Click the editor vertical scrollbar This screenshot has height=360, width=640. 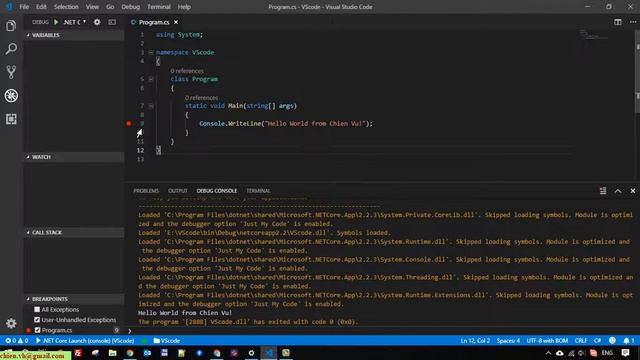[x=637, y=71]
